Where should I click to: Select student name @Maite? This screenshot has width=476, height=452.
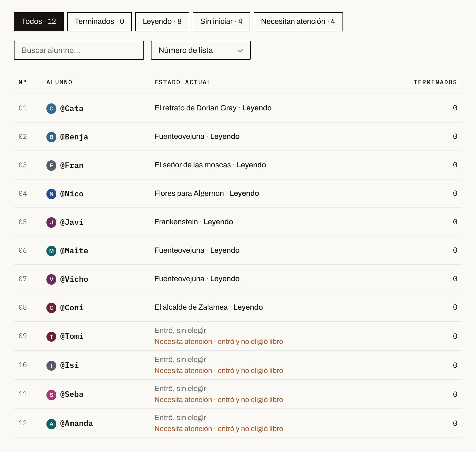[74, 251]
